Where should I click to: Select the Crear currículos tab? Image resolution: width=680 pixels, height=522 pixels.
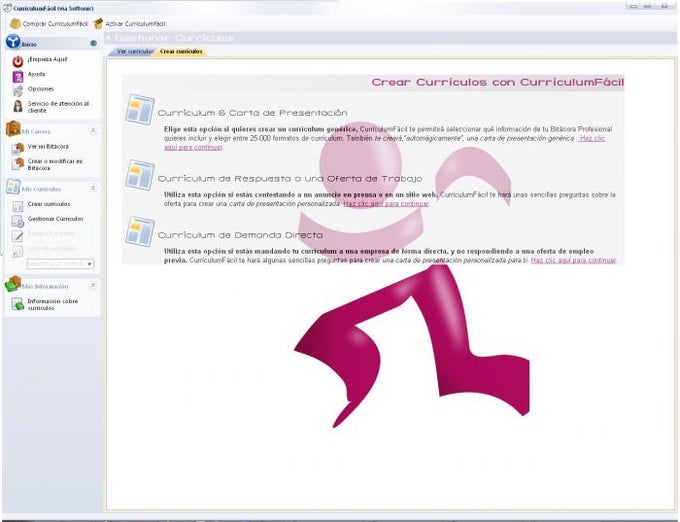click(181, 52)
